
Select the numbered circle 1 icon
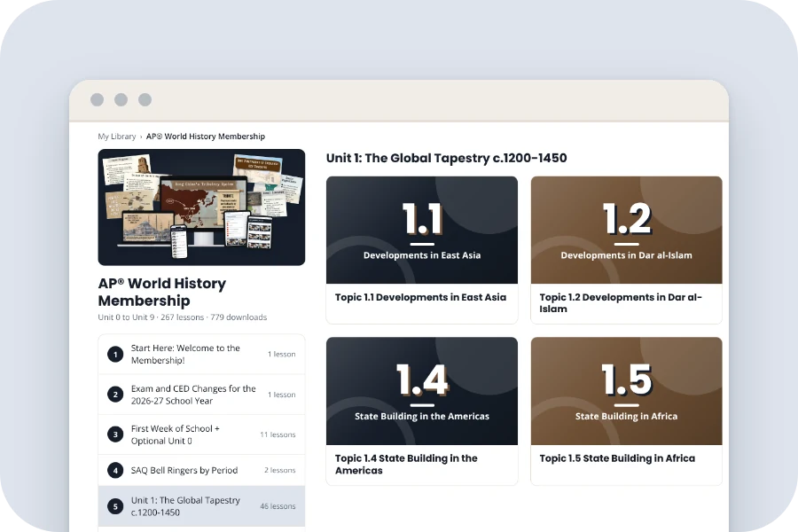coord(115,355)
